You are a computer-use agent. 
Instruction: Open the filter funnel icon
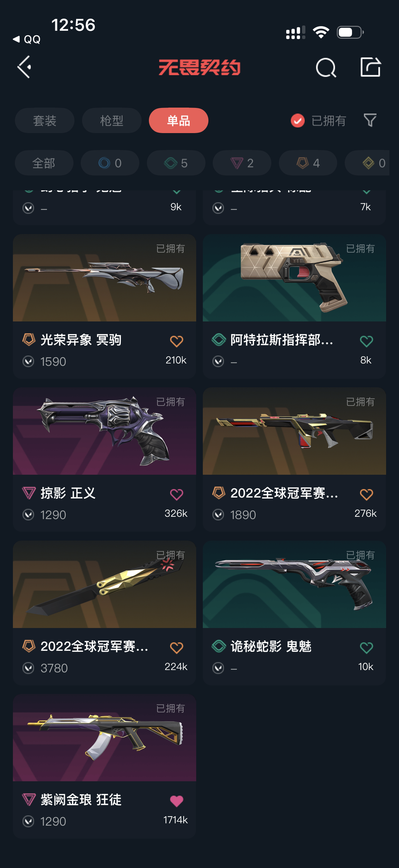pos(370,120)
